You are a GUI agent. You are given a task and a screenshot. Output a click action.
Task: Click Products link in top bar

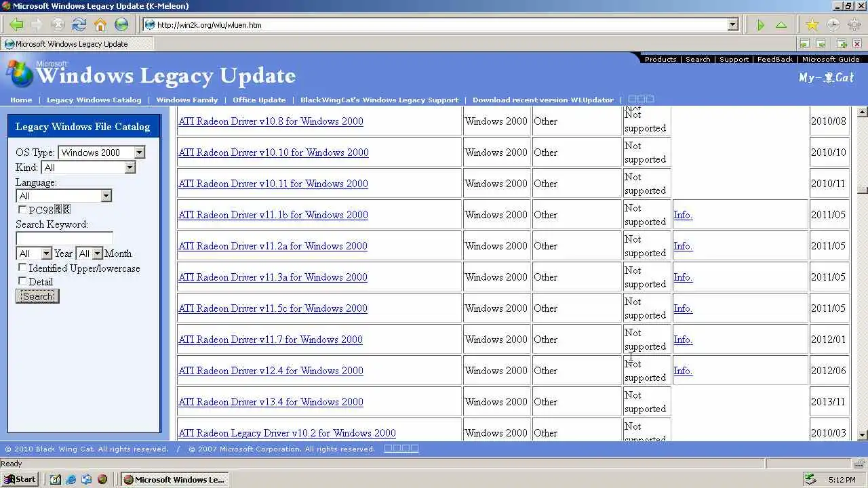point(660,60)
